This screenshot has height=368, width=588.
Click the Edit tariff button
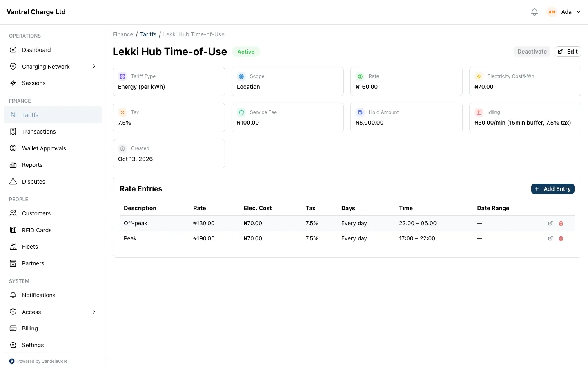(568, 52)
